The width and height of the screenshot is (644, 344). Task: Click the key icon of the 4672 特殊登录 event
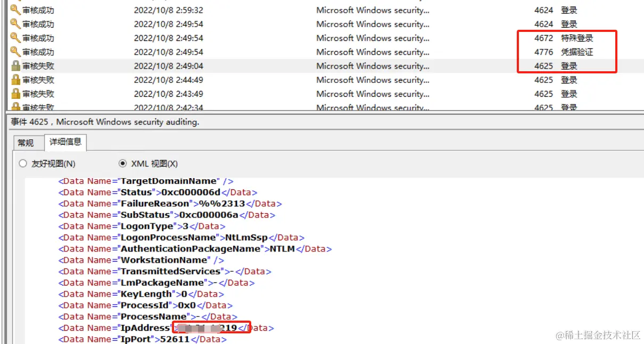point(15,38)
